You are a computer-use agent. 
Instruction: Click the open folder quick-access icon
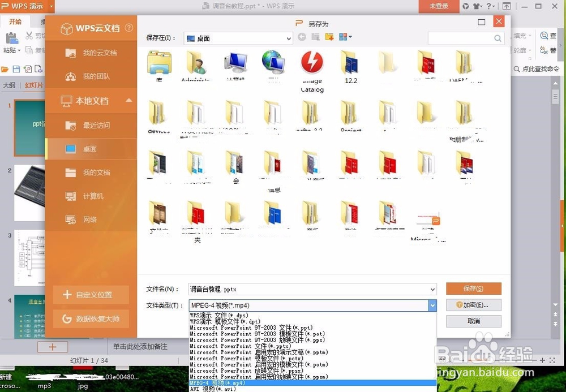[x=5, y=69]
